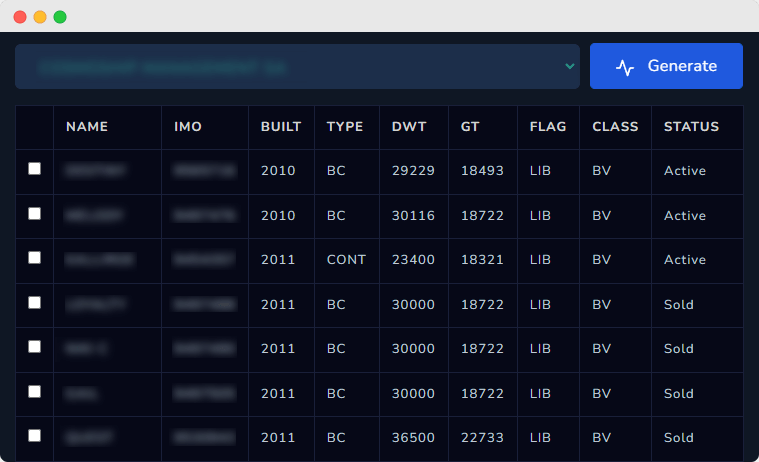Click the FLAG column header

548,127
